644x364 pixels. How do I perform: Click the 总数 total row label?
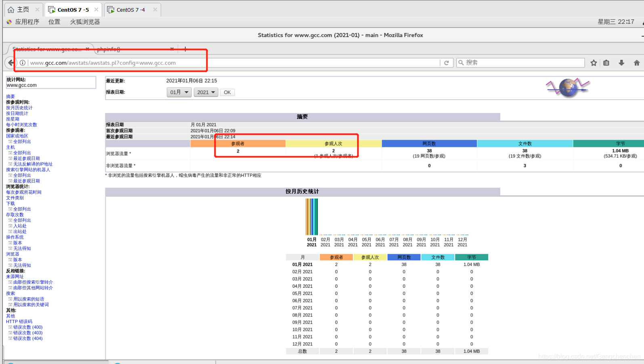point(302,351)
